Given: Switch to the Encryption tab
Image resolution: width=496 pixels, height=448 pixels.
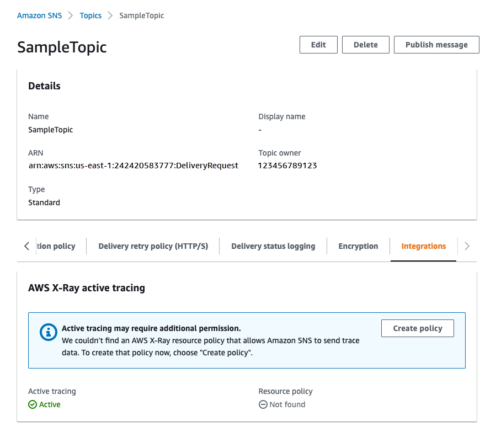Looking at the screenshot, I should click(x=358, y=246).
